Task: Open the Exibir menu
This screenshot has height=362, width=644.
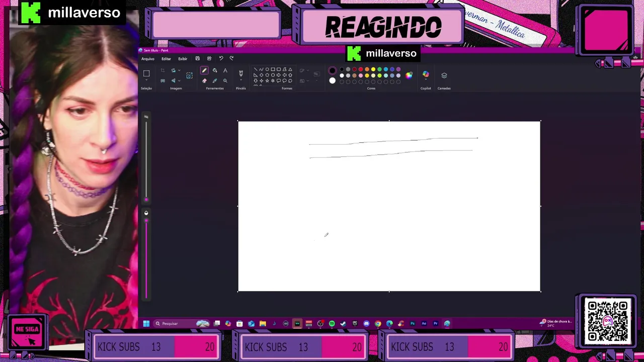Action: (x=183, y=59)
